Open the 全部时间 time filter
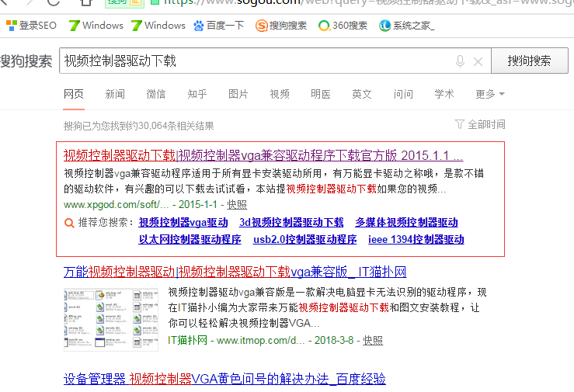 480,124
